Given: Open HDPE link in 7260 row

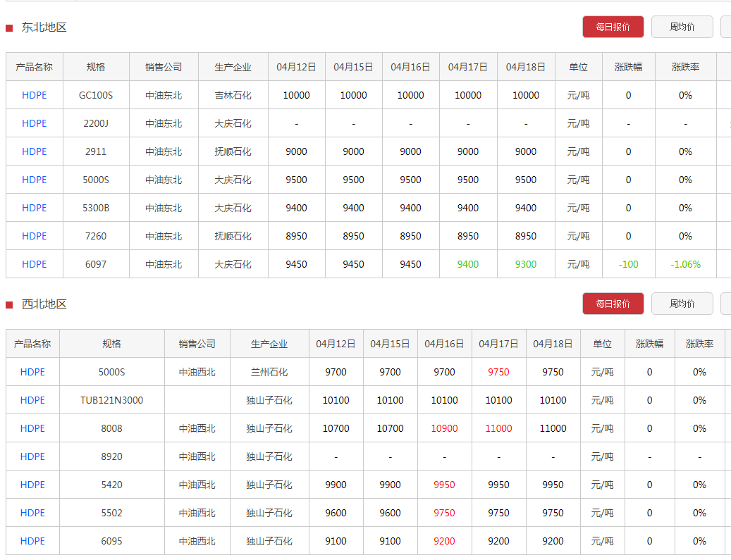Looking at the screenshot, I should [35, 236].
